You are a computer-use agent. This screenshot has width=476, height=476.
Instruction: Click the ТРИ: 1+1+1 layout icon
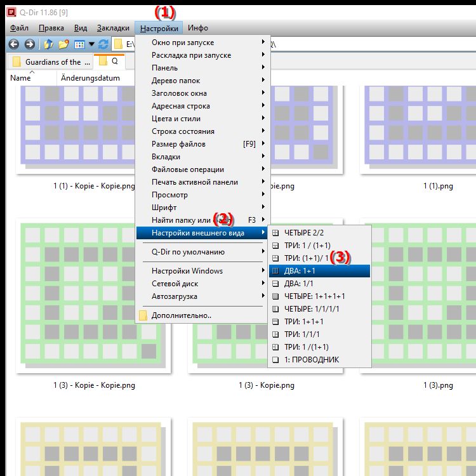coord(275,322)
